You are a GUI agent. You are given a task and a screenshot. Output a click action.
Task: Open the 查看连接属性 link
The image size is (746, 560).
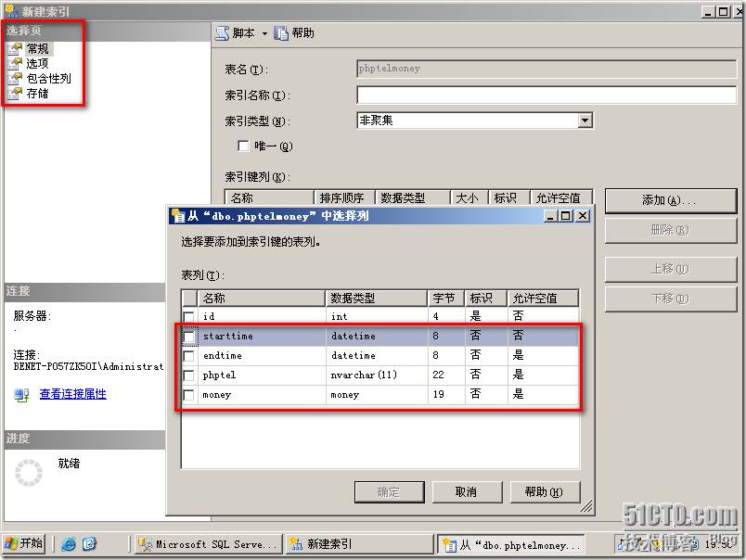[x=72, y=394]
